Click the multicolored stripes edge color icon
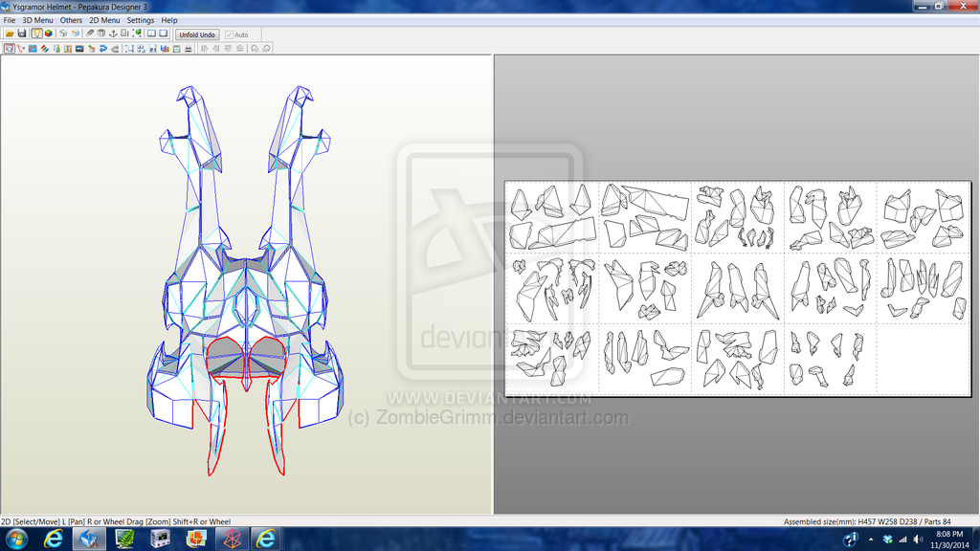The height and width of the screenshot is (551, 980). click(44, 49)
